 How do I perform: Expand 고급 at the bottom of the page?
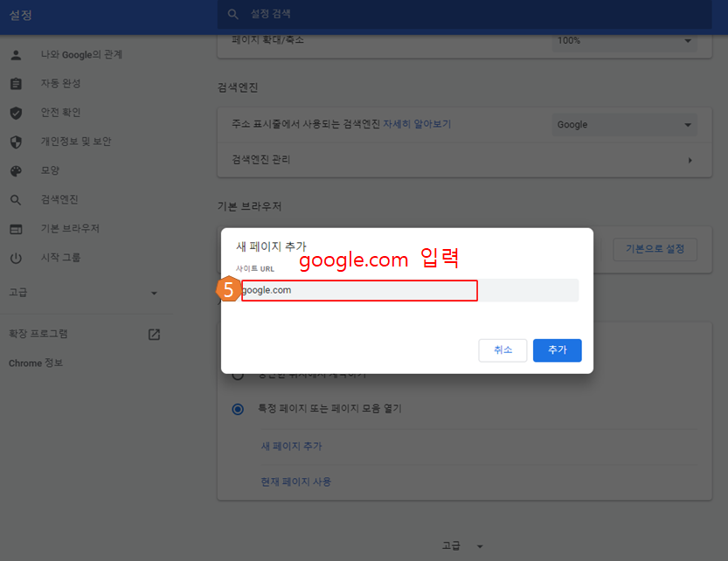pyautogui.click(x=462, y=546)
